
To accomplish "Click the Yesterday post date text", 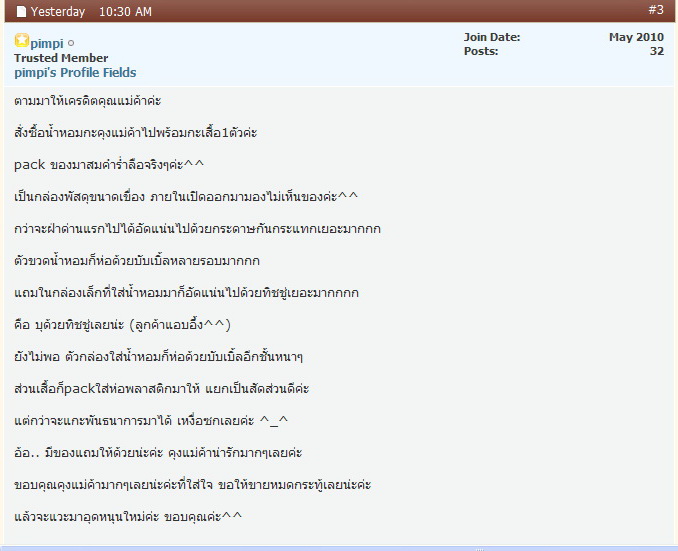I will (x=58, y=12).
